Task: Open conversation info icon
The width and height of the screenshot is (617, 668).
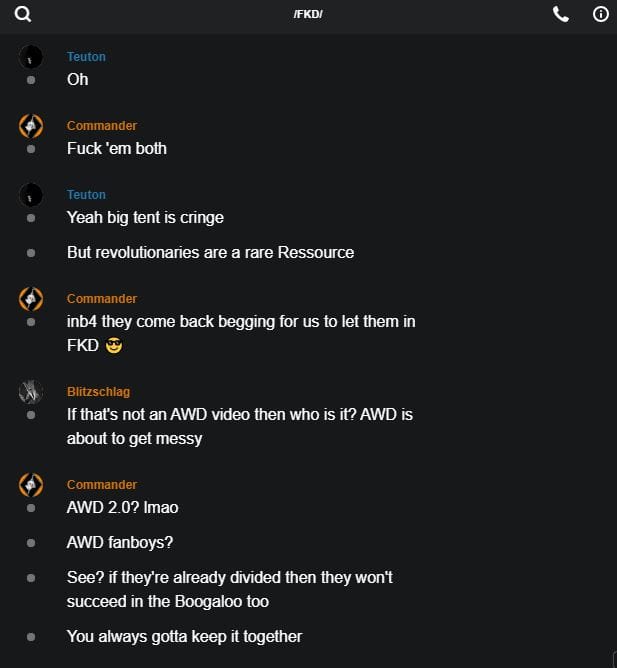Action: [600, 14]
